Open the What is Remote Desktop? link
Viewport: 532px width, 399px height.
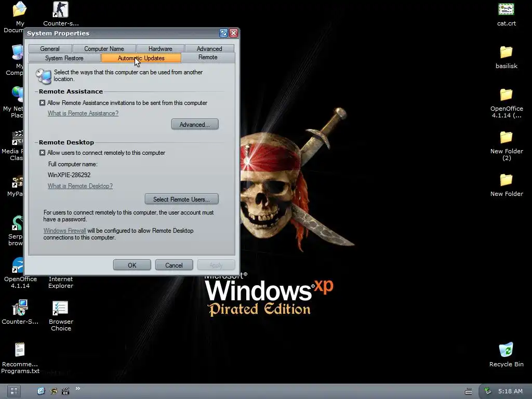click(x=80, y=186)
